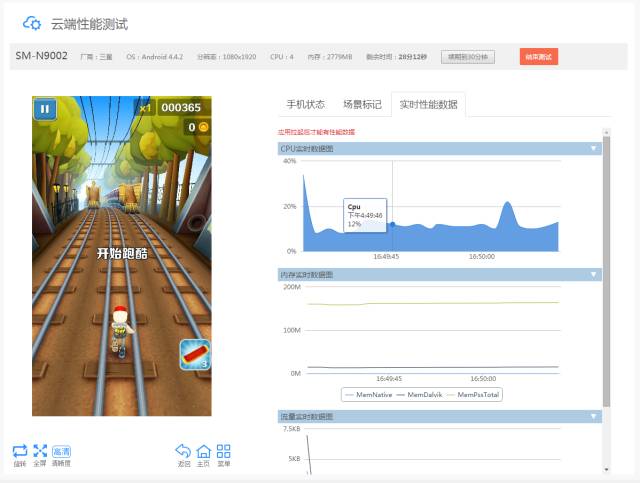Viewport: 640px width, 483px height.
Task: Click the 1080x1920 resolution label
Action: coord(227,57)
